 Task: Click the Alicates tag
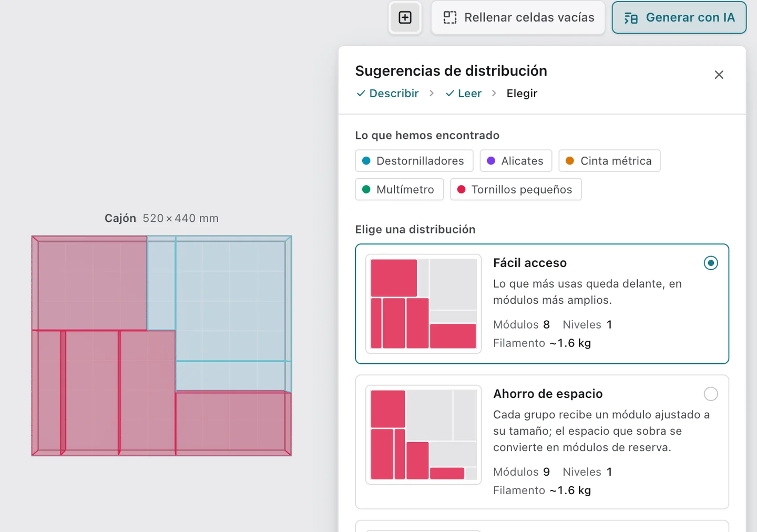pyautogui.click(x=516, y=161)
